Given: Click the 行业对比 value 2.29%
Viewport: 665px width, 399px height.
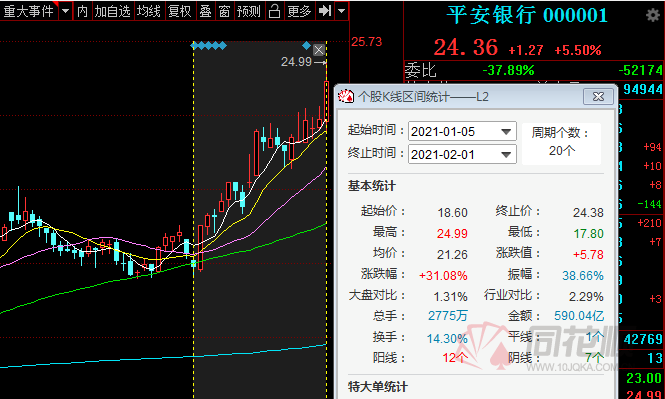Looking at the screenshot, I should (x=586, y=296).
